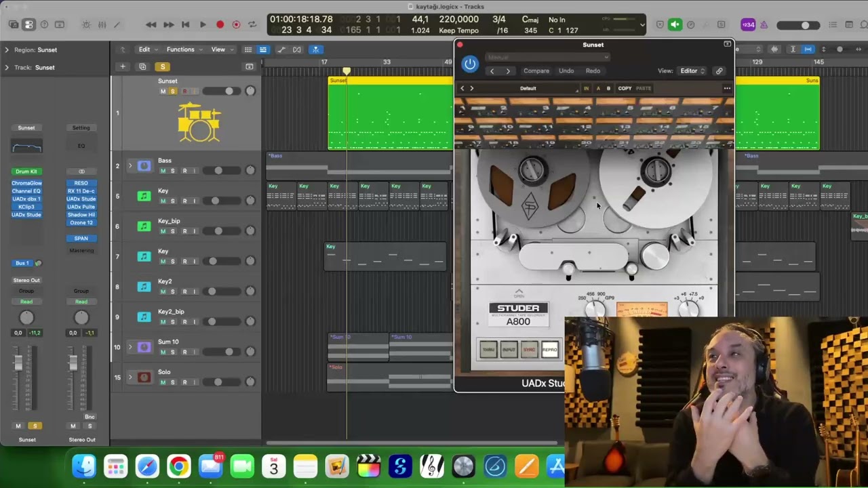This screenshot has height=488, width=868.
Task: Click the Fast Forward transport button
Action: click(x=168, y=24)
